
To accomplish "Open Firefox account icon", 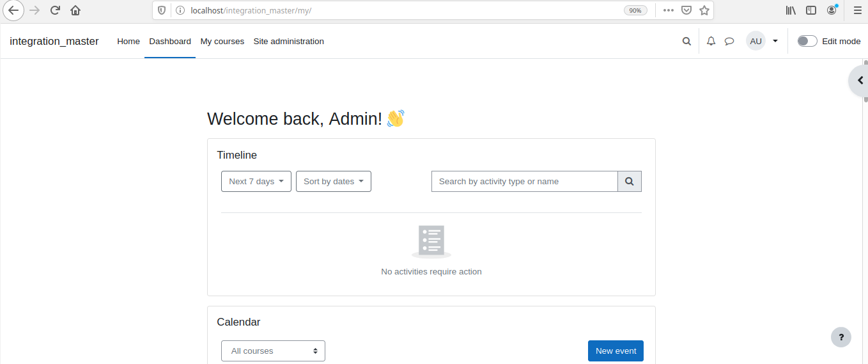I will pyautogui.click(x=832, y=10).
